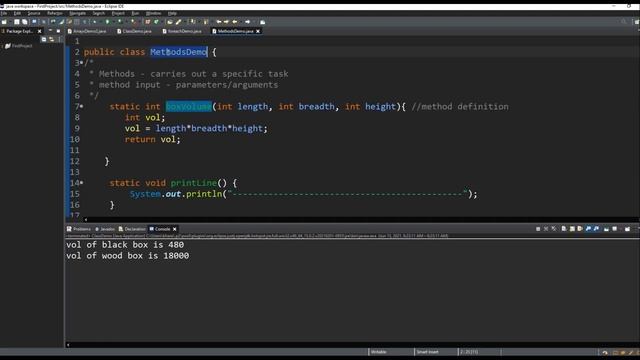
Task: Open Package Explorer view menu
Action: coord(60,39)
